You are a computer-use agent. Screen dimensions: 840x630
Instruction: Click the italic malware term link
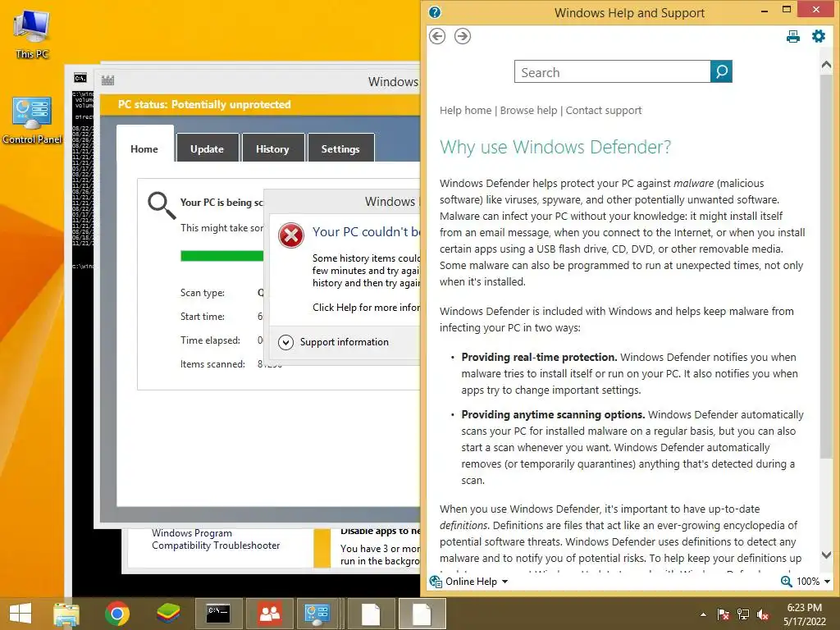[693, 183]
